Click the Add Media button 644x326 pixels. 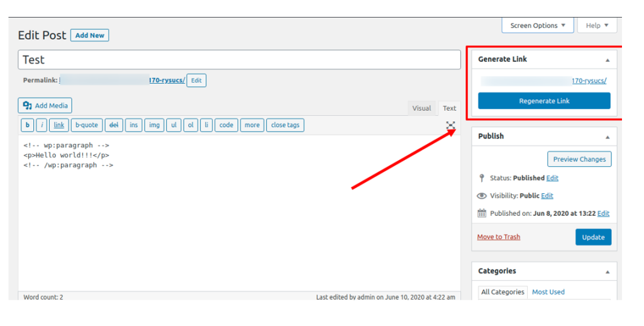45,106
